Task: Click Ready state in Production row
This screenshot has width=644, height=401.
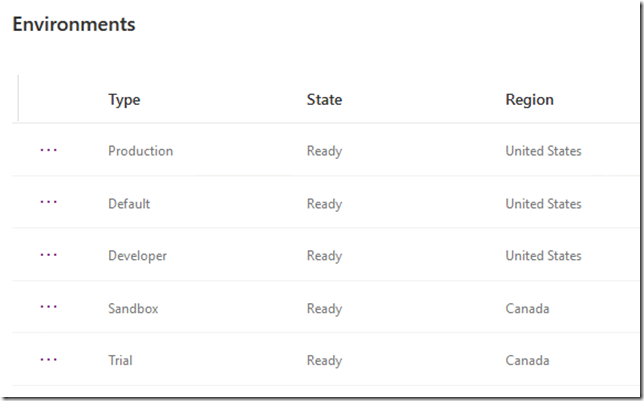Action: 324,151
